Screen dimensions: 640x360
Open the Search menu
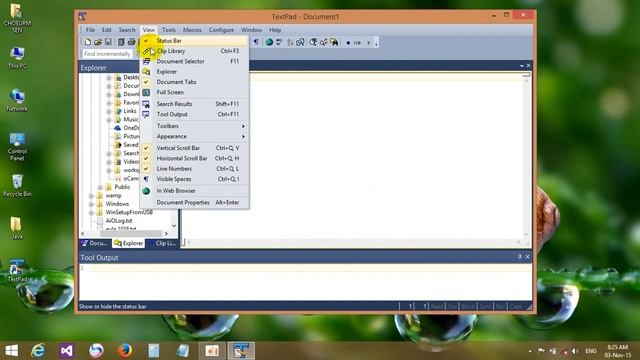(127, 30)
